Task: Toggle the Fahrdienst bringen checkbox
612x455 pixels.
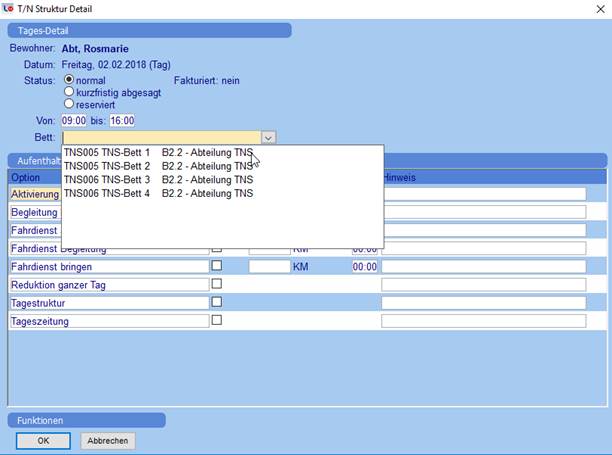Action: point(217,267)
